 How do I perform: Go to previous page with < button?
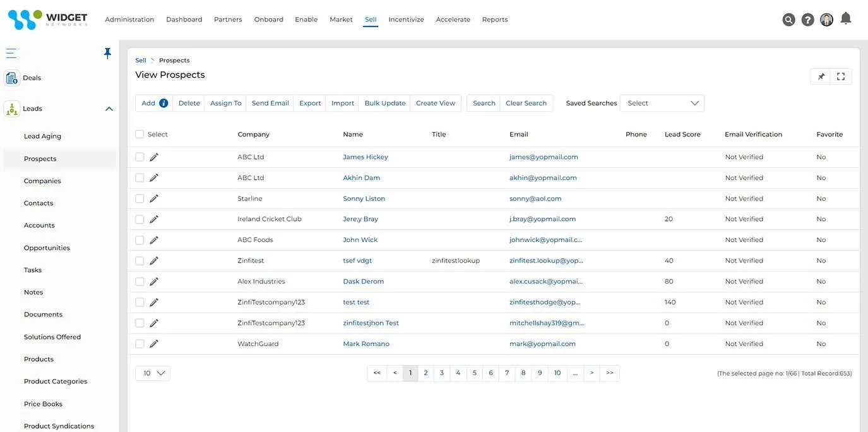395,373
